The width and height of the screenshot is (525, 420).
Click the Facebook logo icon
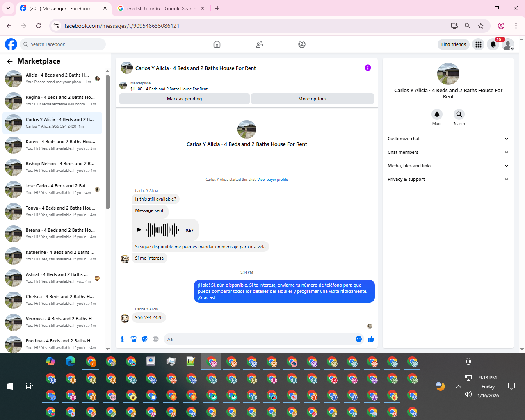[11, 44]
